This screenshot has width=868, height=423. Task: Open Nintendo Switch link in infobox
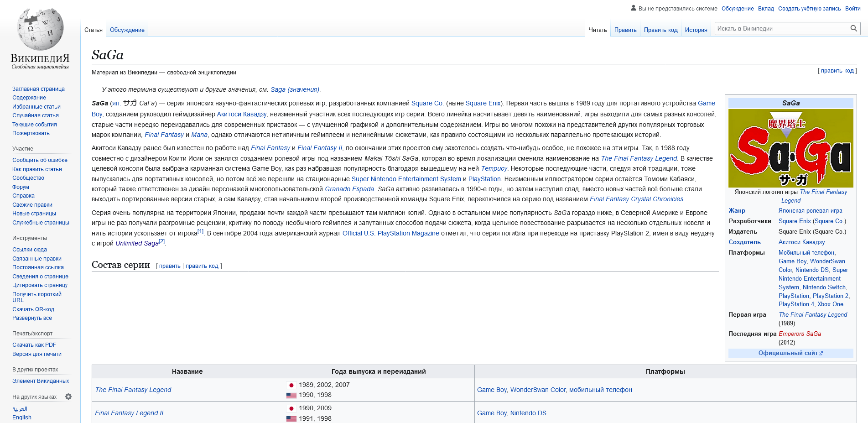pyautogui.click(x=824, y=287)
